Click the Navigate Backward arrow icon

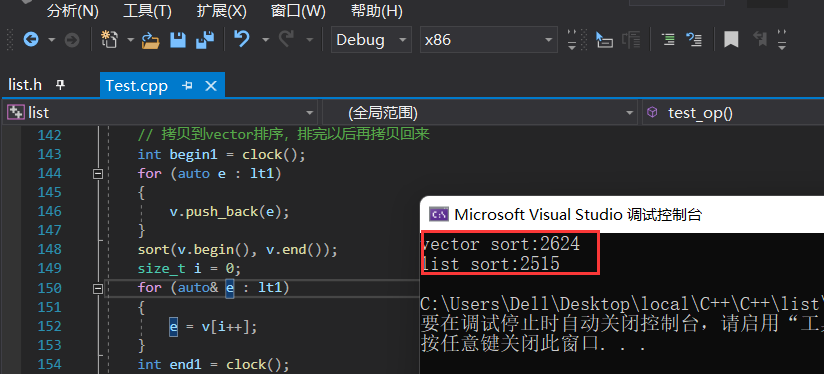point(31,39)
